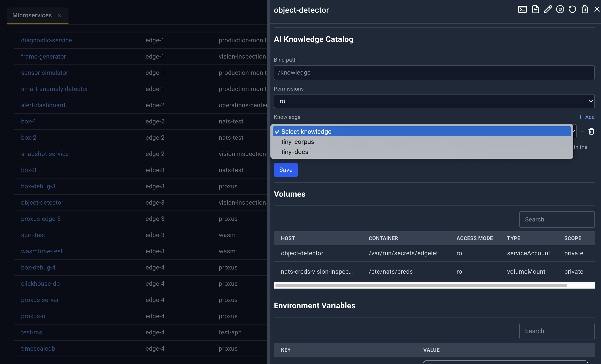The width and height of the screenshot is (601, 364).
Task: Open the box-1 microservice link
Action: pos(29,121)
